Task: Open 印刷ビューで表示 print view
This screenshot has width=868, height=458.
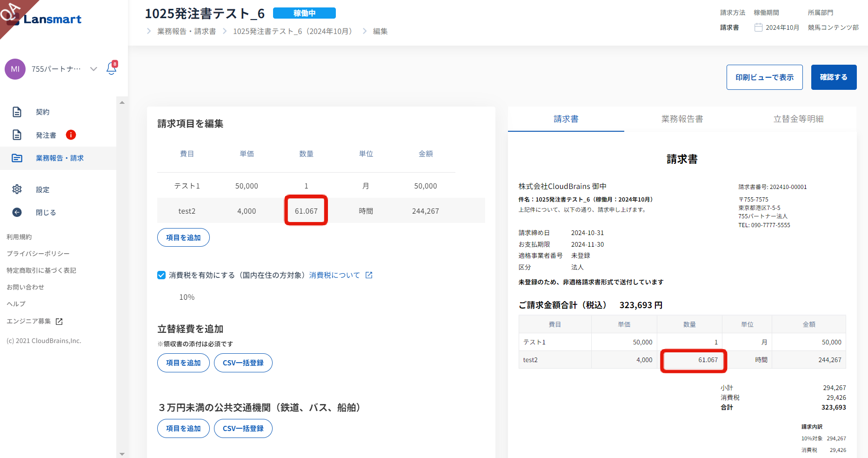Action: click(x=764, y=77)
